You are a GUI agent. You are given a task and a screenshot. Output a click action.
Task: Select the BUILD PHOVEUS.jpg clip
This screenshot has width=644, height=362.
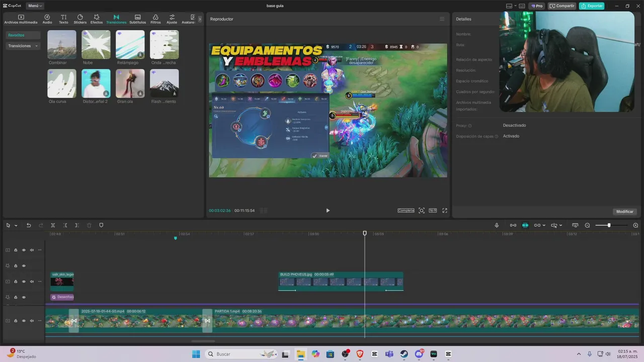(x=341, y=282)
